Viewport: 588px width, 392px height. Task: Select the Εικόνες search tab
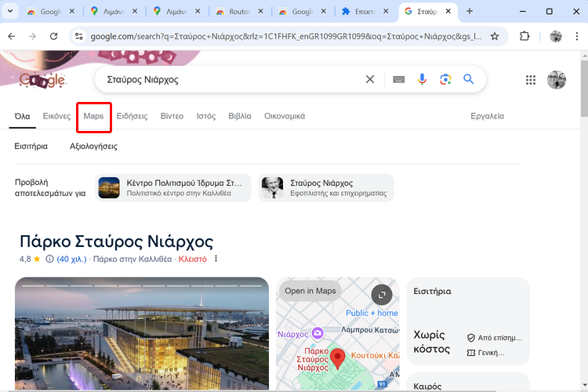click(x=56, y=116)
